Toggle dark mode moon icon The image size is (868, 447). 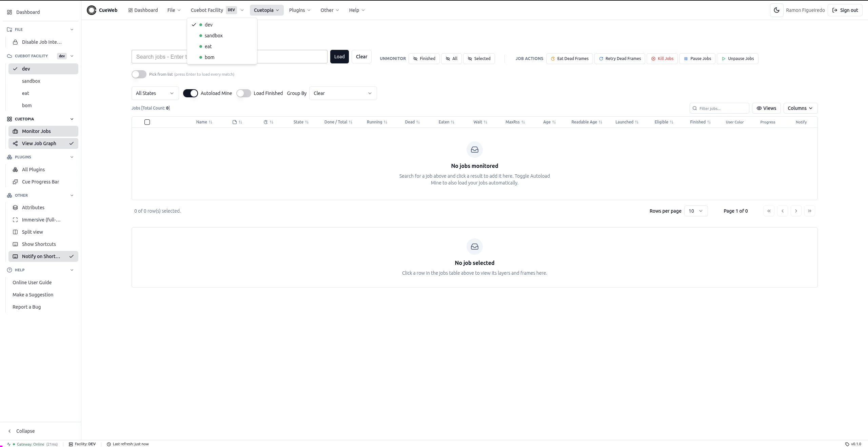coord(776,10)
